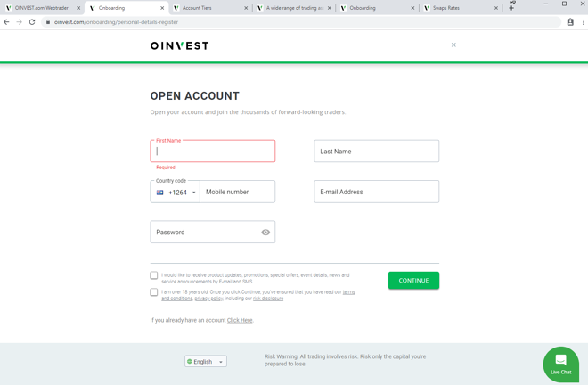Switch to the Swaps Rates tab

point(461,8)
